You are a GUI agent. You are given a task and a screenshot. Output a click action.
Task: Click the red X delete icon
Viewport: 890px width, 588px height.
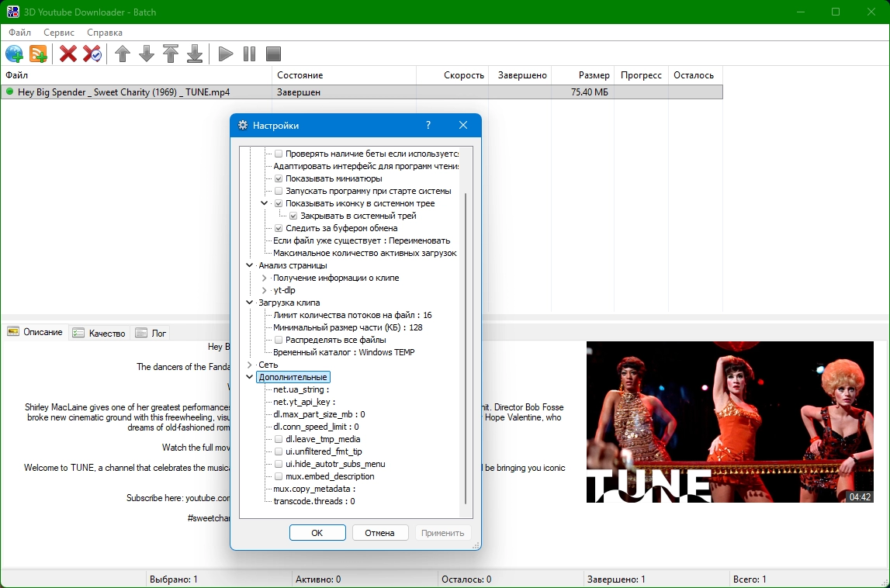point(68,54)
